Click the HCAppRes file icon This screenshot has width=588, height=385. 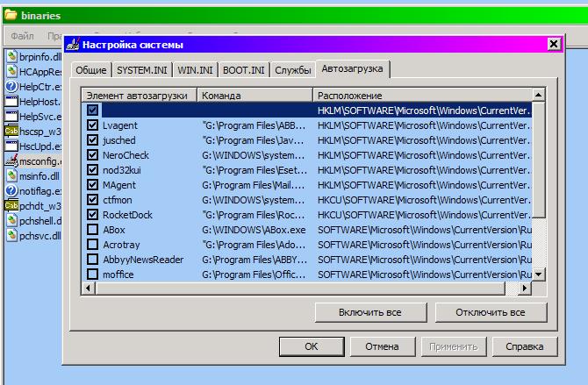(x=11, y=71)
